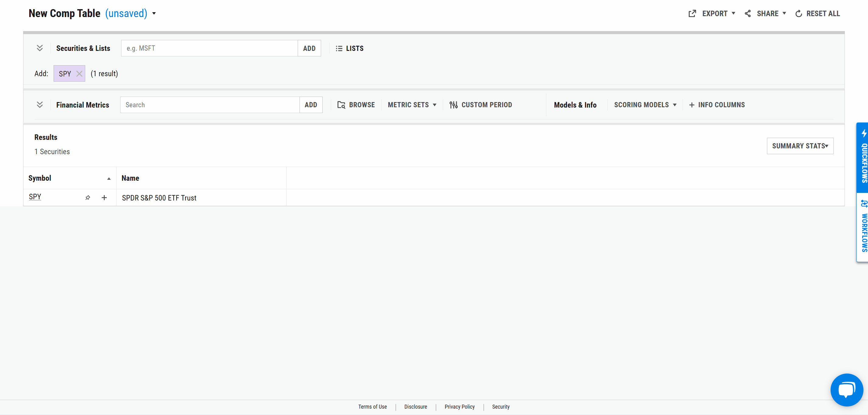
Task: Collapse the Securities & Lists section chevron
Action: 40,48
